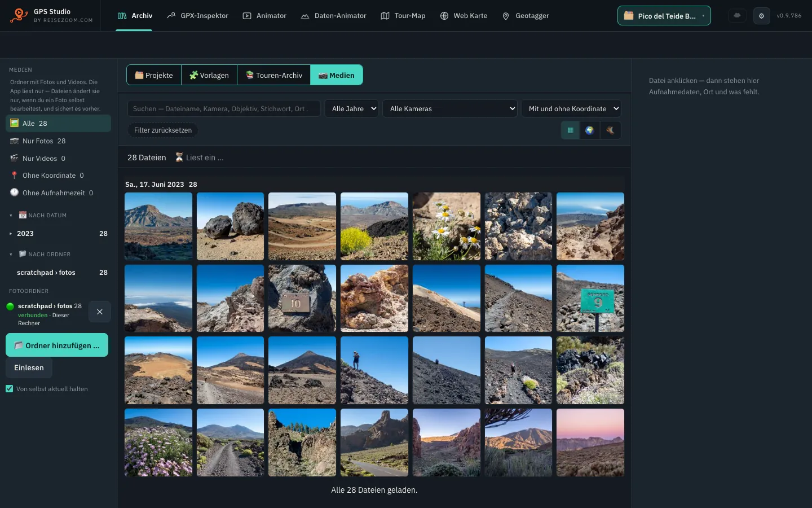Open the thumbnail of purple white wildflowers

coord(158,443)
